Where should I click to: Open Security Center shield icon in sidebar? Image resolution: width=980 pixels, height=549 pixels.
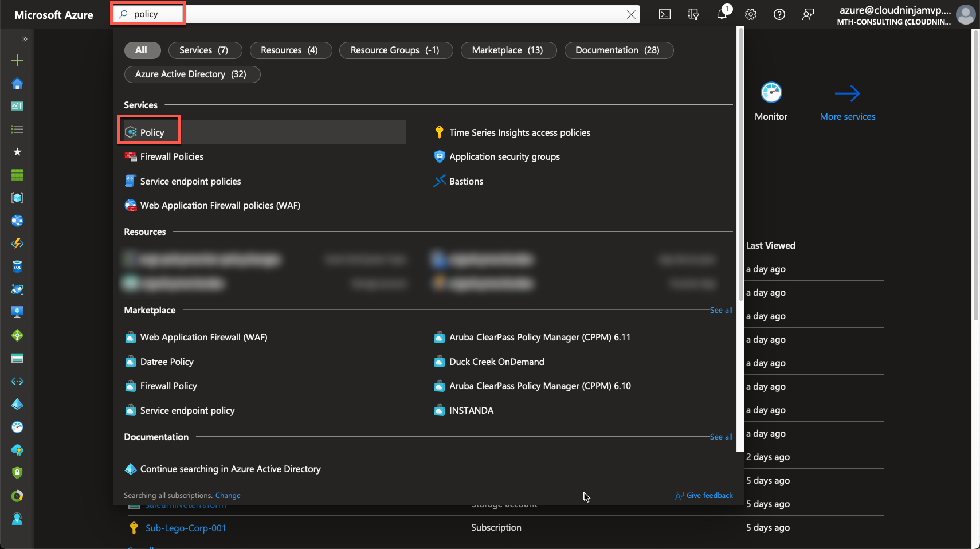click(x=17, y=473)
